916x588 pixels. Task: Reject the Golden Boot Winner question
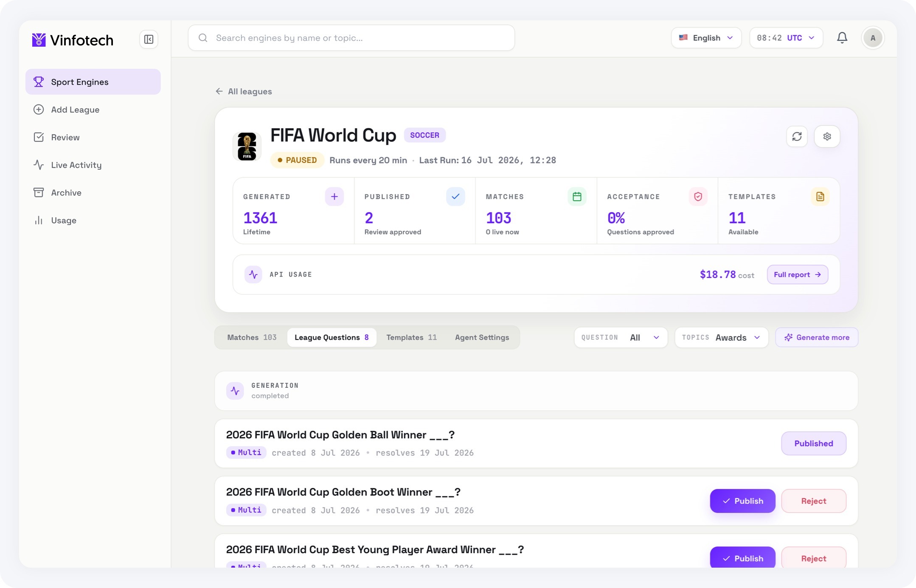tap(814, 501)
